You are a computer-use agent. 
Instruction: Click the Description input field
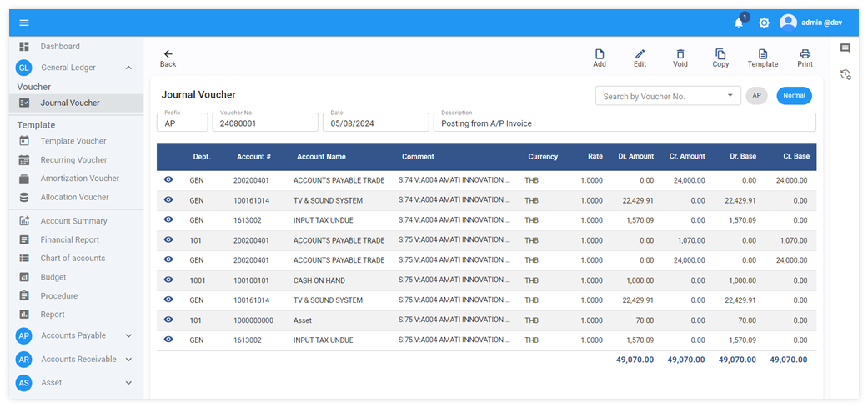[x=624, y=123]
